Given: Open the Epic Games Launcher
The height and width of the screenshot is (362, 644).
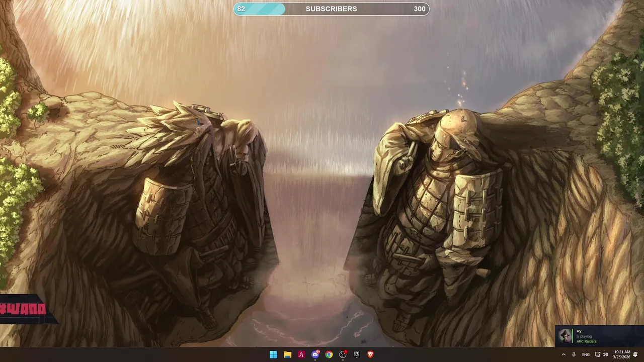Looking at the screenshot, I should [x=357, y=354].
